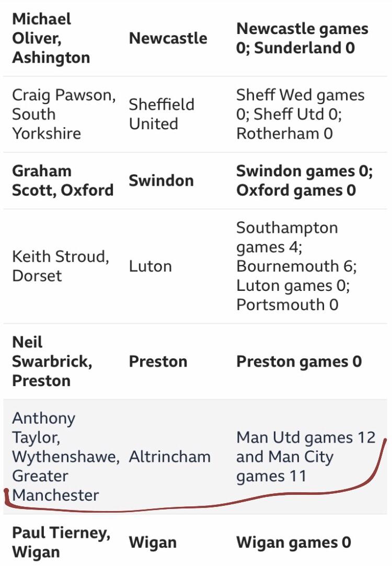Select the Anthony Taylor, Wythenshawe name cell
Image resolution: width=392 pixels, height=566 pixels.
click(66, 457)
